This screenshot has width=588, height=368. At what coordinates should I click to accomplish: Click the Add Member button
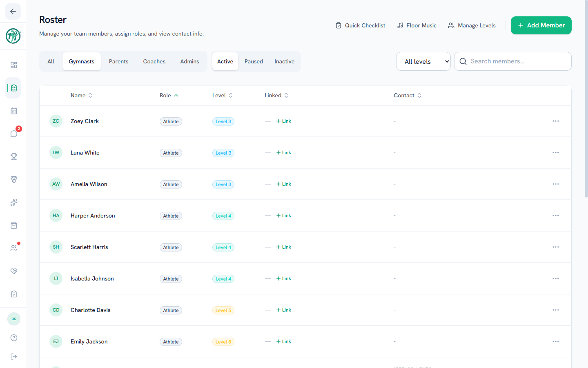541,25
